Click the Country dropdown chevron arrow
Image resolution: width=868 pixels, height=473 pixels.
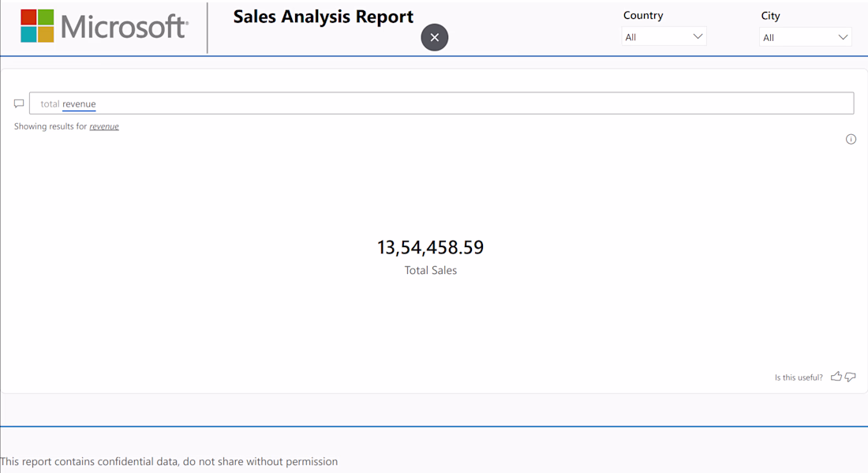698,36
